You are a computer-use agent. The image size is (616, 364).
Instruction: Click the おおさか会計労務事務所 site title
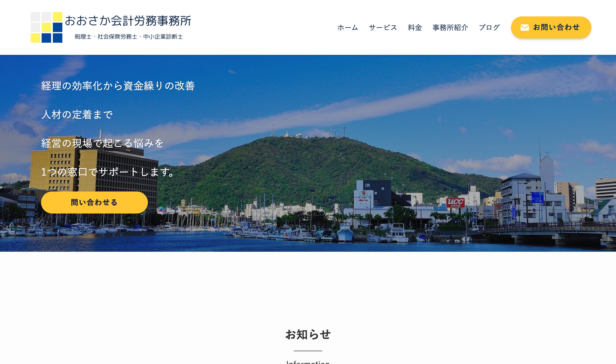pos(128,21)
